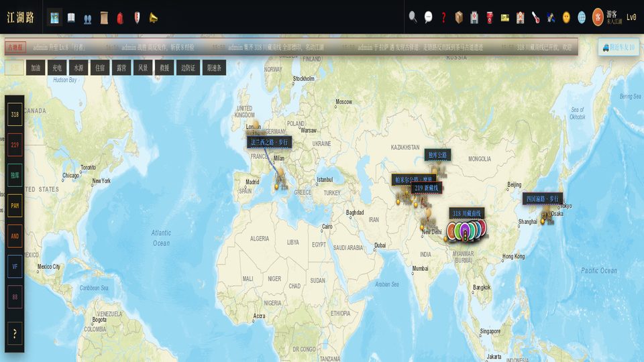Click the orange circular marker under 318 川藏南线
The height and width of the screenshot is (362, 644).
point(452,231)
